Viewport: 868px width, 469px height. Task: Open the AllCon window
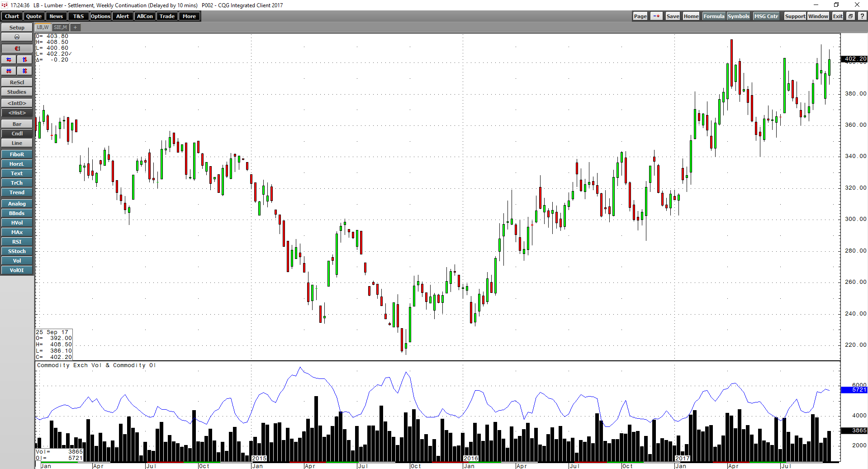(145, 16)
